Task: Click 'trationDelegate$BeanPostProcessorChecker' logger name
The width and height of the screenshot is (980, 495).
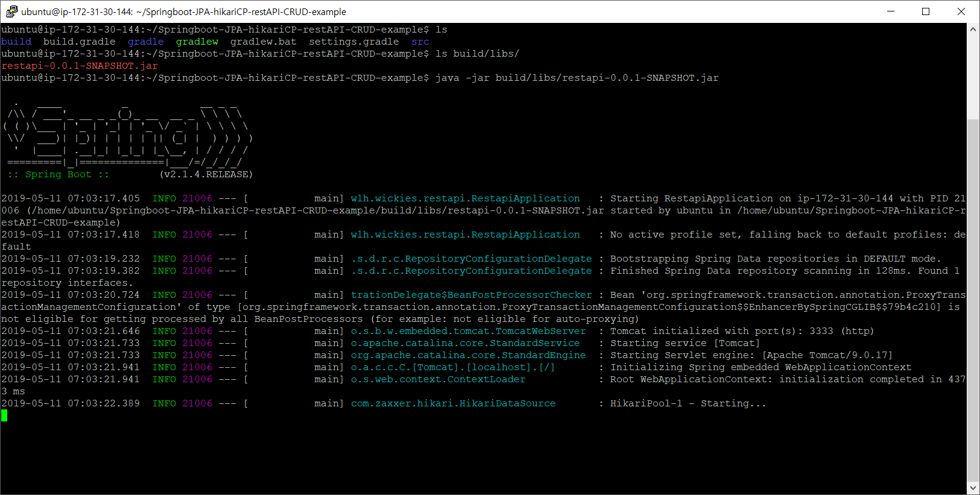Action: (x=472, y=295)
